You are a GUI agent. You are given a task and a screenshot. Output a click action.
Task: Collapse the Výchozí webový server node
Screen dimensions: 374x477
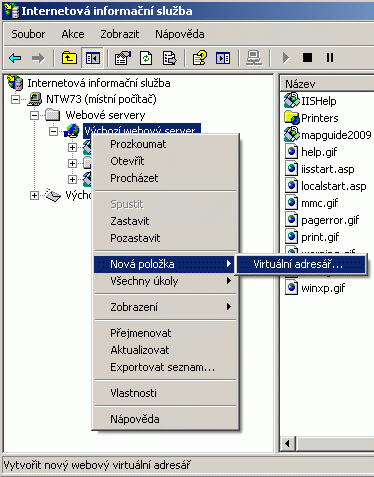(x=53, y=131)
